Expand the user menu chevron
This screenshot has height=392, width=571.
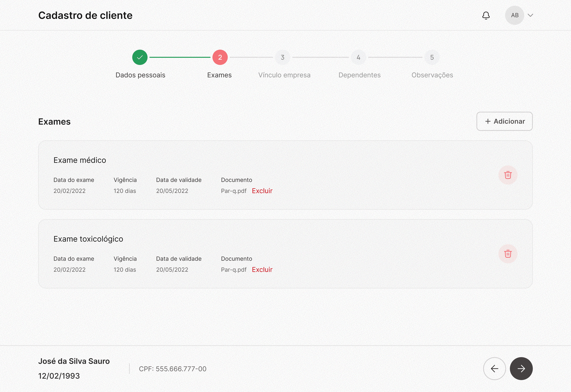(530, 15)
